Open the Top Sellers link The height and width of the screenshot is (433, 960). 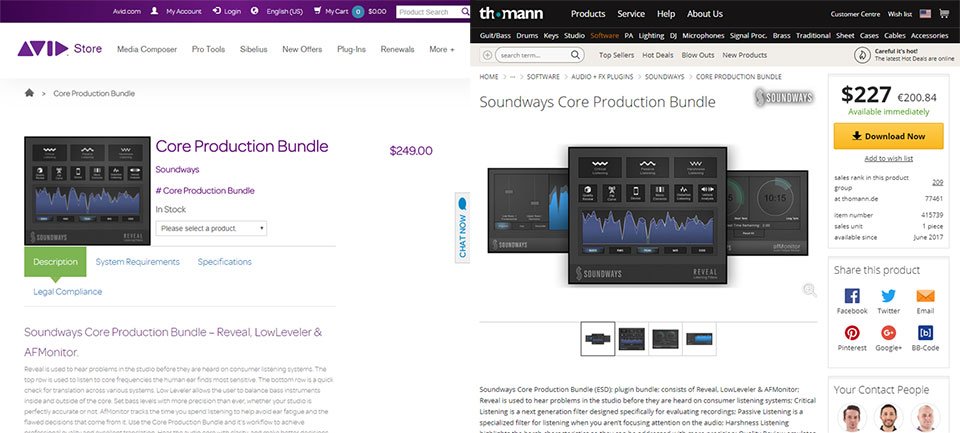point(617,55)
